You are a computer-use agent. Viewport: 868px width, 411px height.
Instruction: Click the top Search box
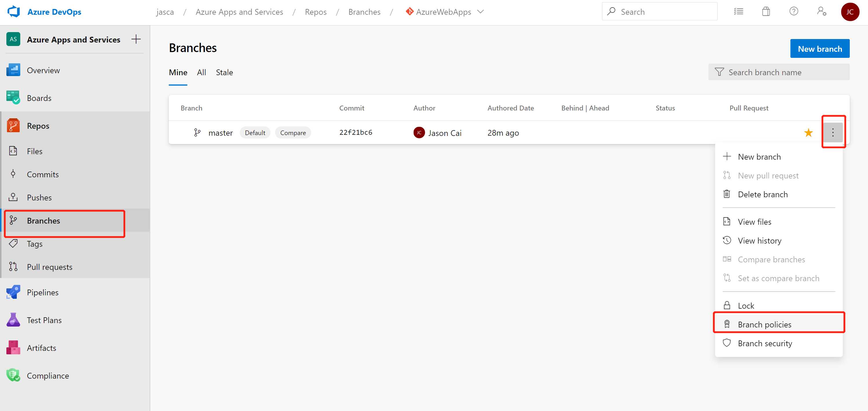click(660, 12)
